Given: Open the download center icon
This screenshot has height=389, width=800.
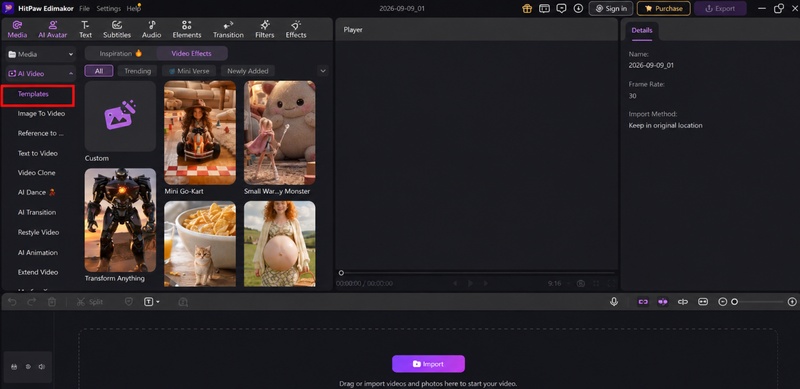Looking at the screenshot, I should click(x=578, y=8).
